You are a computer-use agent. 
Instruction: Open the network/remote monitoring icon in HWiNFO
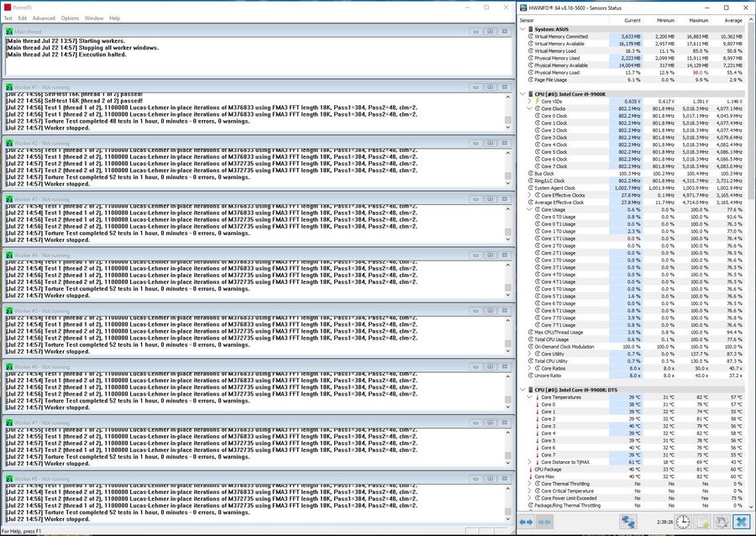pos(627,522)
